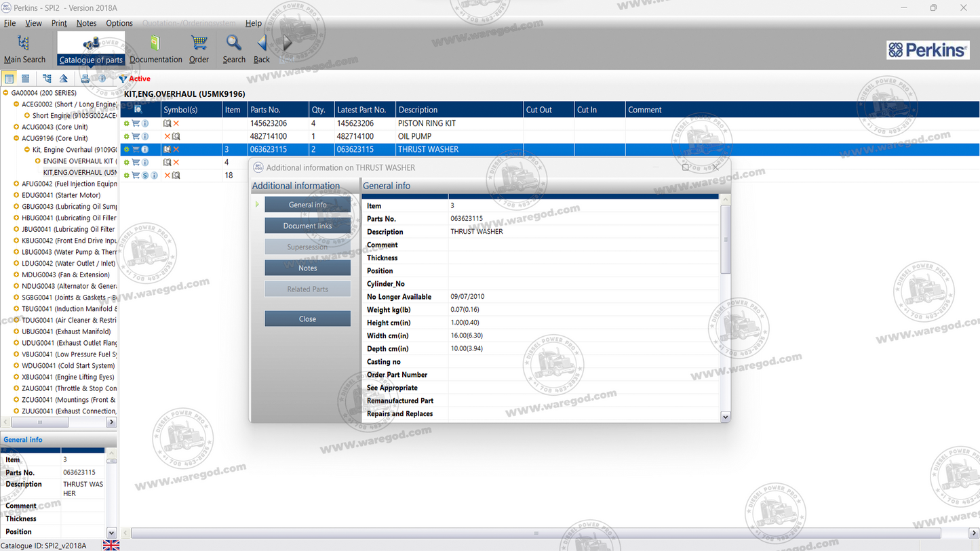
Task: Open the Notes menu in menu bar
Action: pos(86,23)
